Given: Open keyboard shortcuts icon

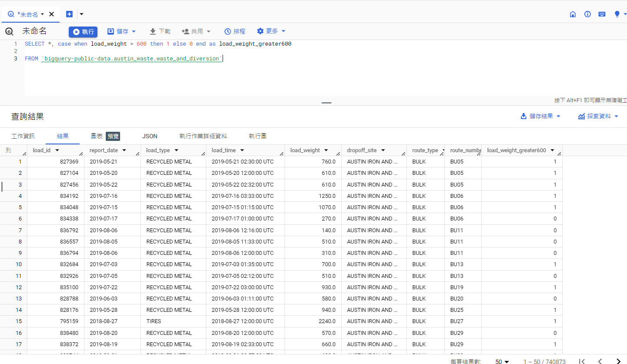Looking at the screenshot, I should (x=602, y=14).
